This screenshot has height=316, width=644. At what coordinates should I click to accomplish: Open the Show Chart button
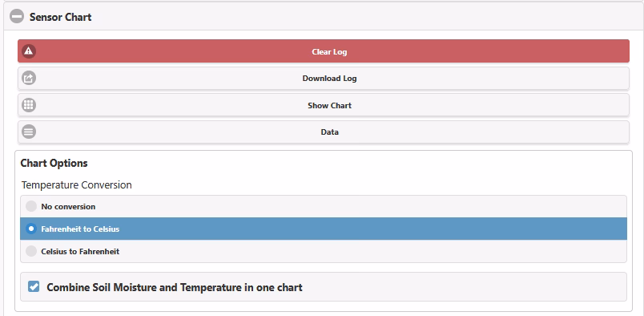(324, 105)
